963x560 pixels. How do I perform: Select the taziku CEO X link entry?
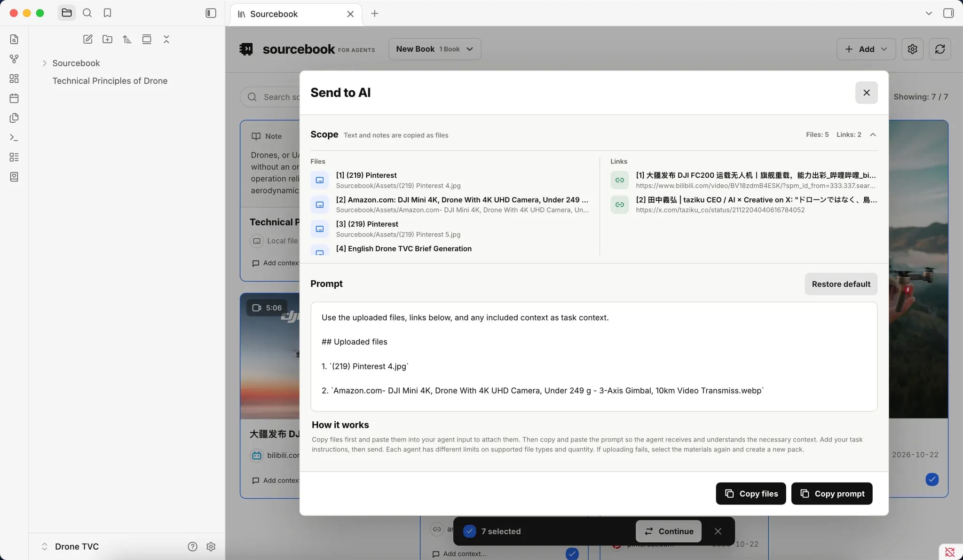point(743,205)
